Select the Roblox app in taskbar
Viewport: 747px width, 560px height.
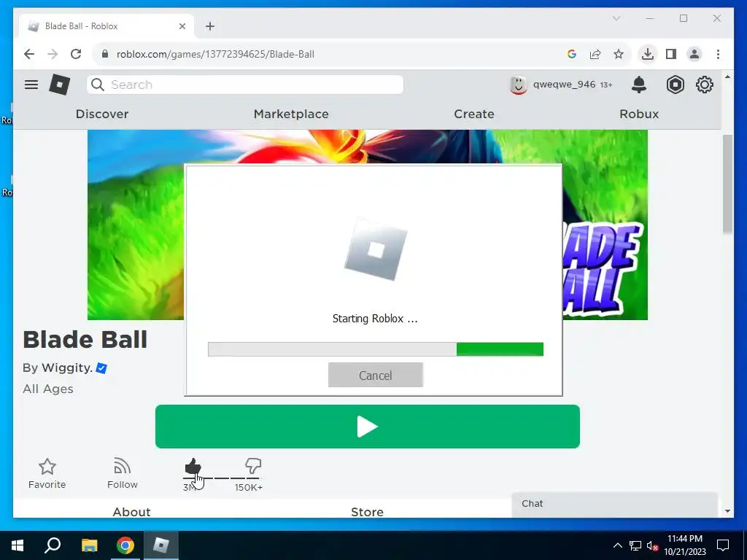coord(161,545)
